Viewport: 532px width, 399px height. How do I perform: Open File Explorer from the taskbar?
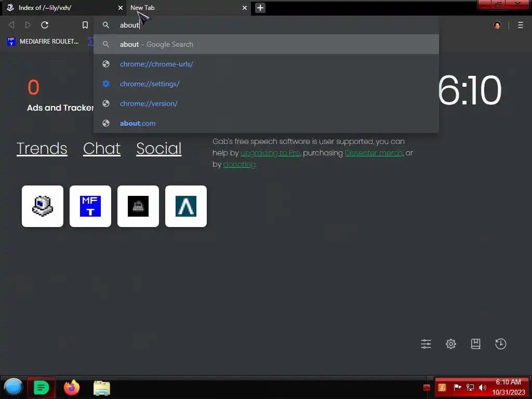(x=101, y=388)
